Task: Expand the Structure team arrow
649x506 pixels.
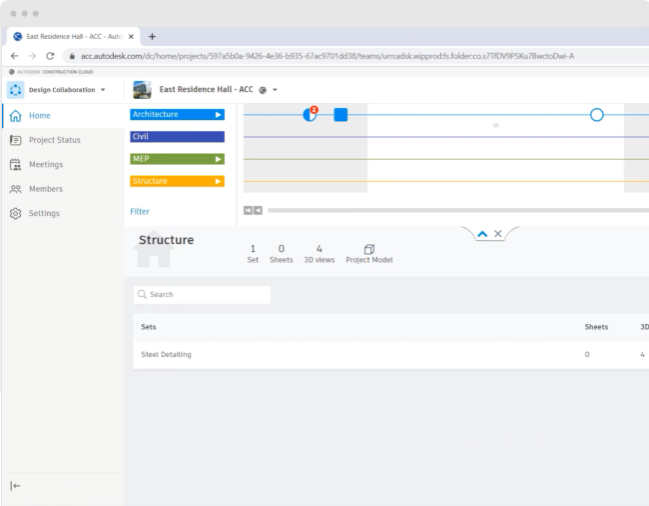Action: coord(219,181)
